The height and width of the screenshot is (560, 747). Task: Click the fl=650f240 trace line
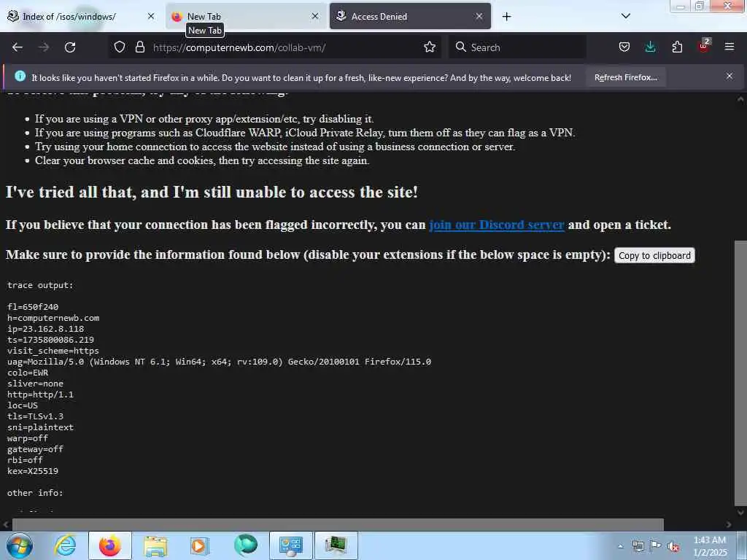click(33, 307)
